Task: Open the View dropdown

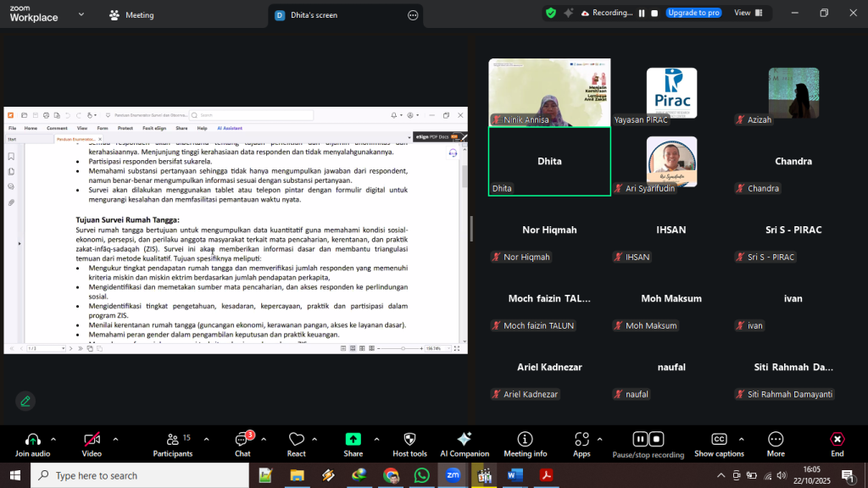Action: point(746,13)
